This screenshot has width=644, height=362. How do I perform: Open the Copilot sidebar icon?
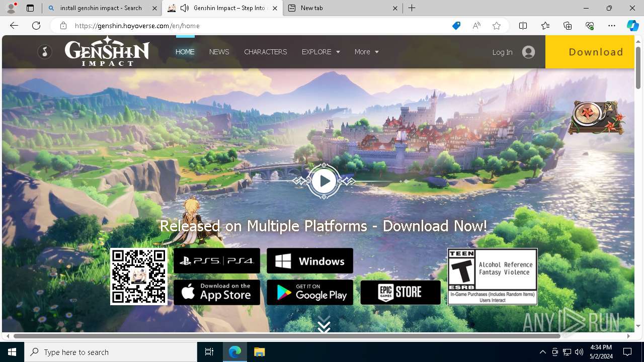(x=633, y=26)
